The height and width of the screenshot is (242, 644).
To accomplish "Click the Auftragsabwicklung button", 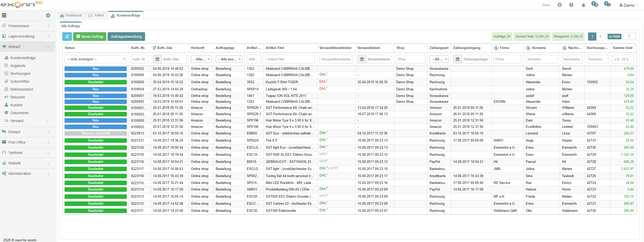I will pyautogui.click(x=126, y=37).
